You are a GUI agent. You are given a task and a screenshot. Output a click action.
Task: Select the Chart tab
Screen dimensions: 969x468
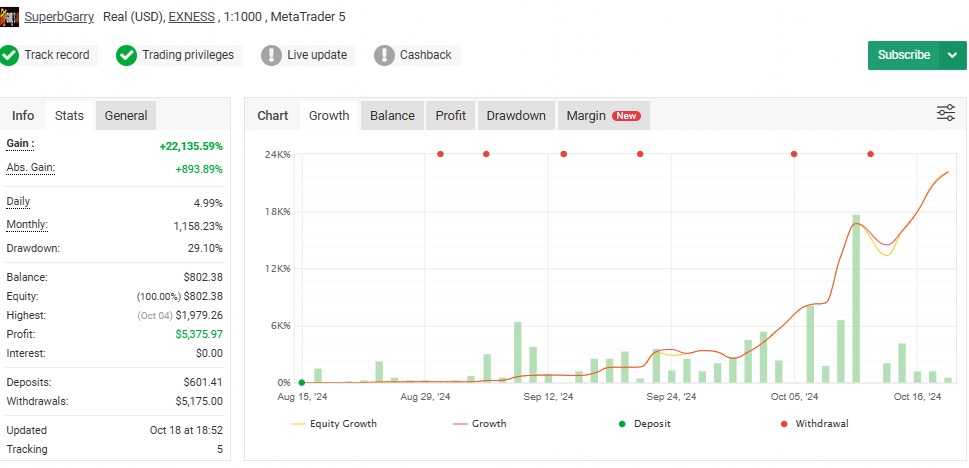pos(273,116)
